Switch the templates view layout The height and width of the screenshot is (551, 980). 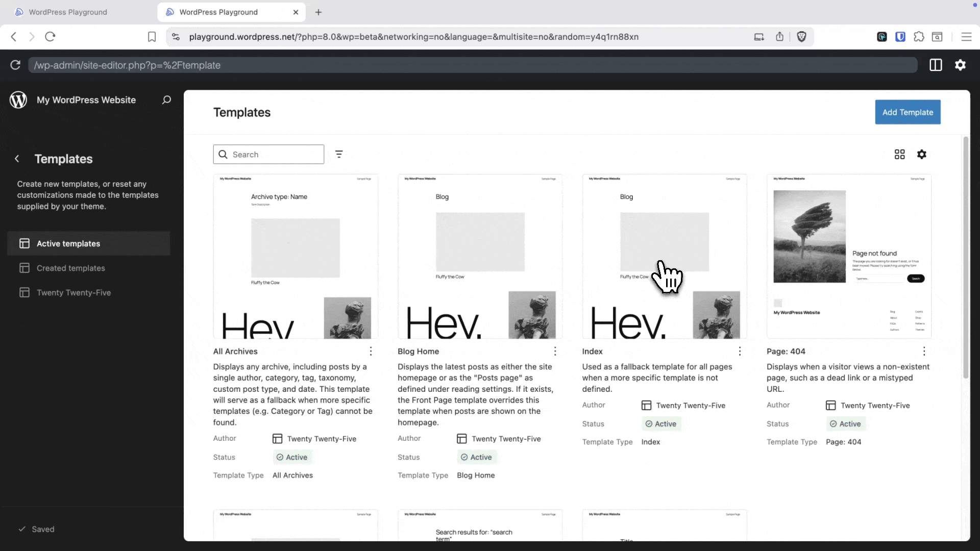point(899,154)
